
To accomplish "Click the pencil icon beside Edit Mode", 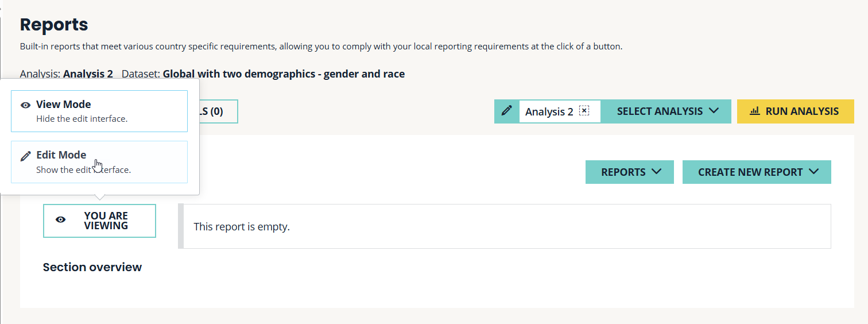I will pyautogui.click(x=25, y=156).
